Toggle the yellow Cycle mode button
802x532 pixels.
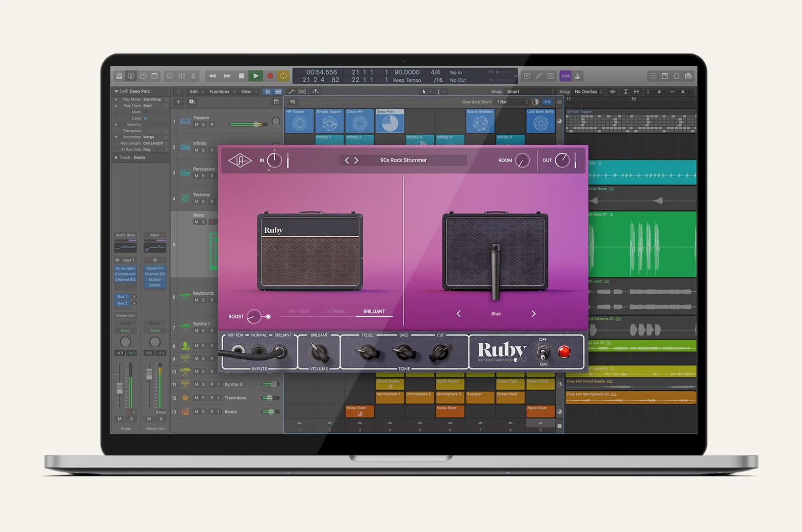tap(283, 76)
